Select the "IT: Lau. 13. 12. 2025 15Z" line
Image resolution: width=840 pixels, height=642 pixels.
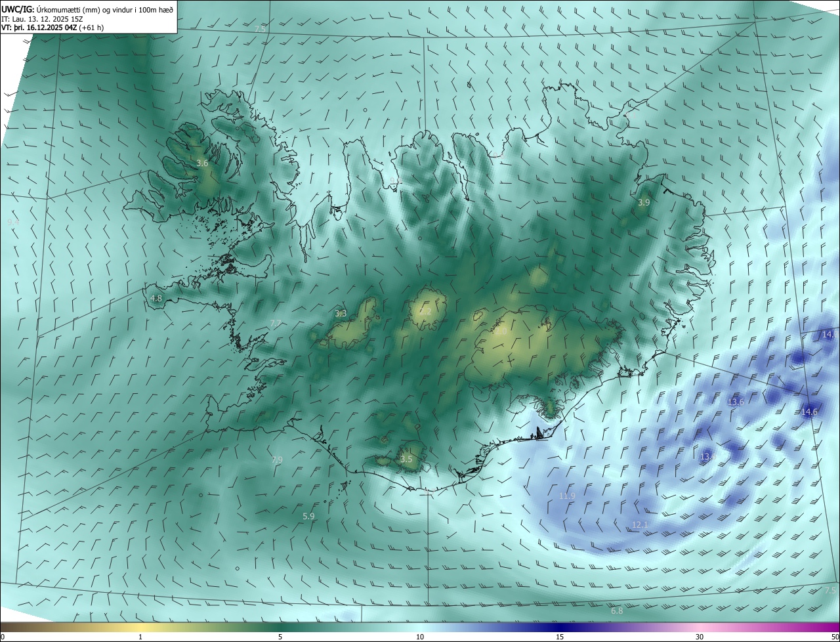(42, 18)
